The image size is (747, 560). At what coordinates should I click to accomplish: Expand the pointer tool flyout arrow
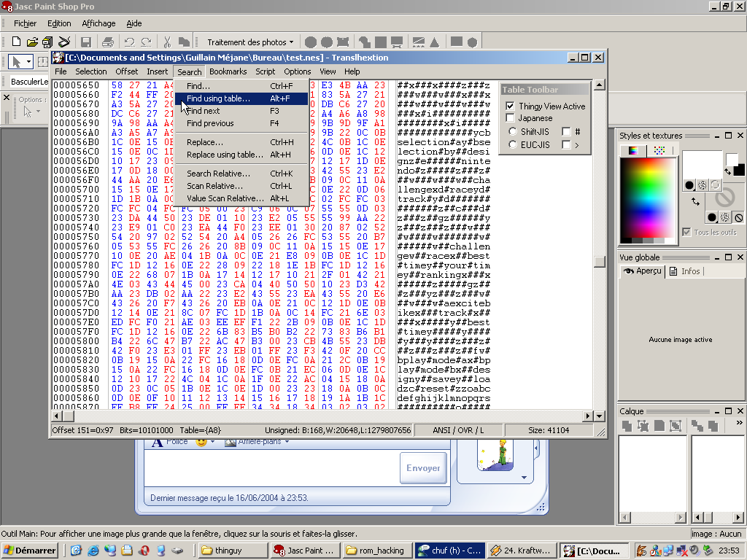(28, 62)
